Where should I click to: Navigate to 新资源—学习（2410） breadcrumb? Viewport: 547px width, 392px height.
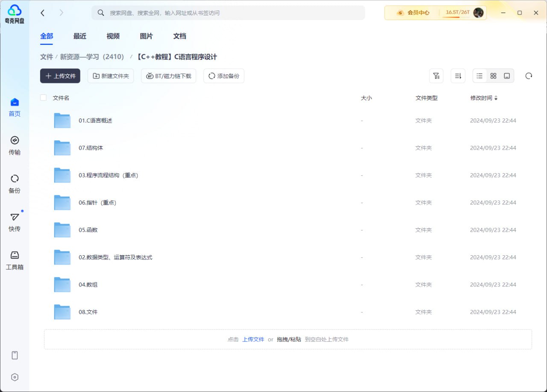tap(92, 57)
